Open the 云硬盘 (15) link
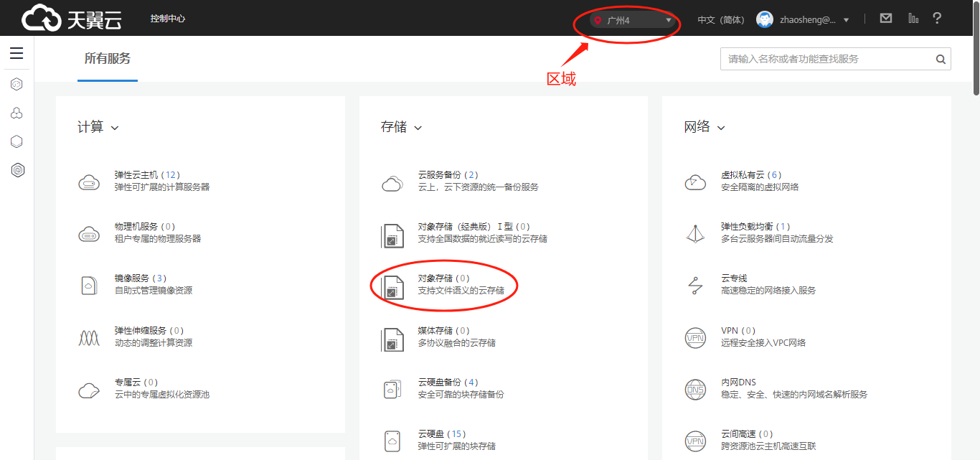 (442, 433)
